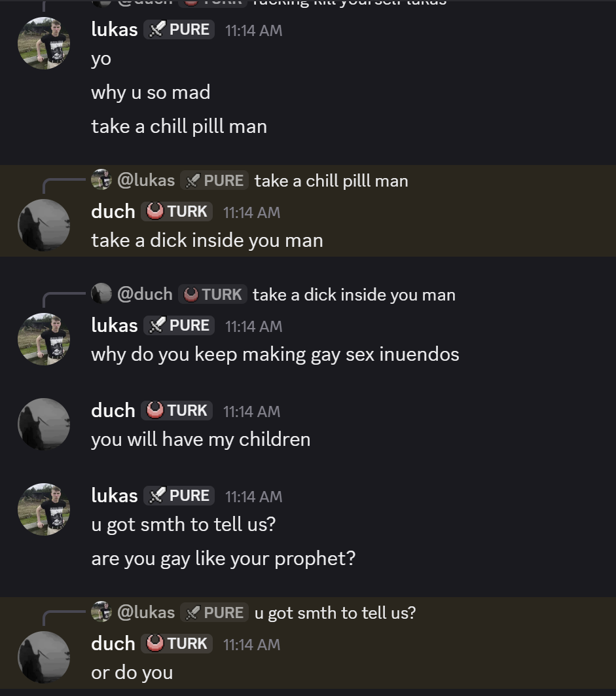Click the quoted text 'take a chill pilll man'
Image resolution: width=616 pixels, height=696 pixels.
pos(331,180)
